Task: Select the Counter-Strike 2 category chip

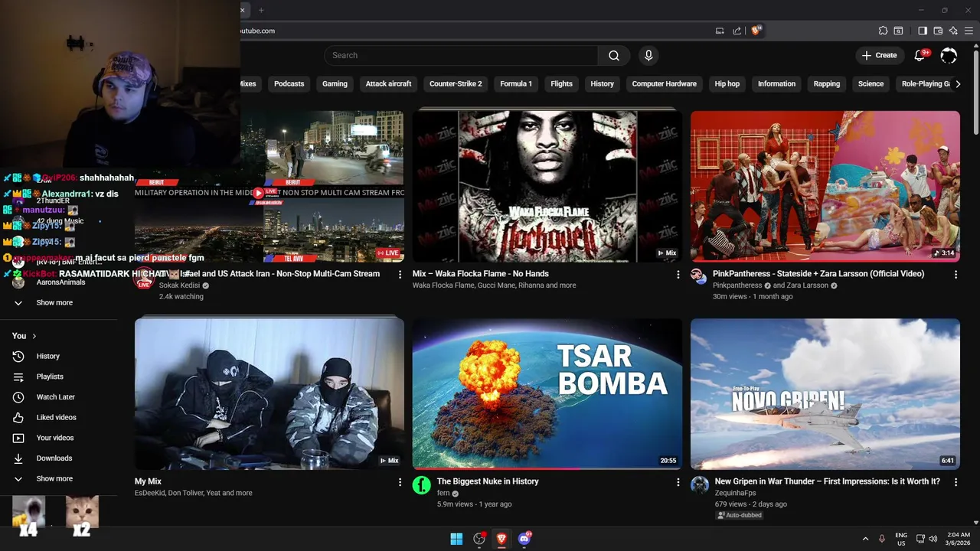Action: coord(456,84)
